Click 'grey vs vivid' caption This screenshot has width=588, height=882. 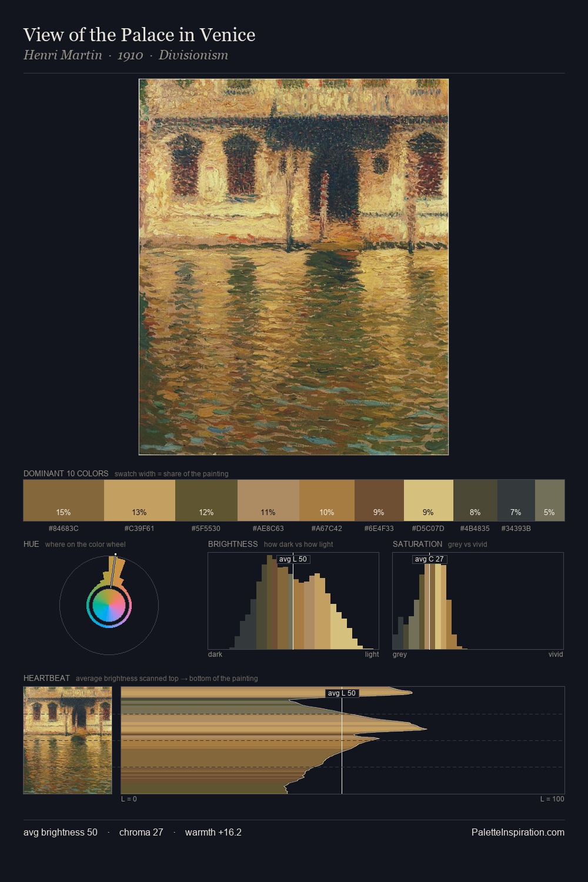pos(467,544)
